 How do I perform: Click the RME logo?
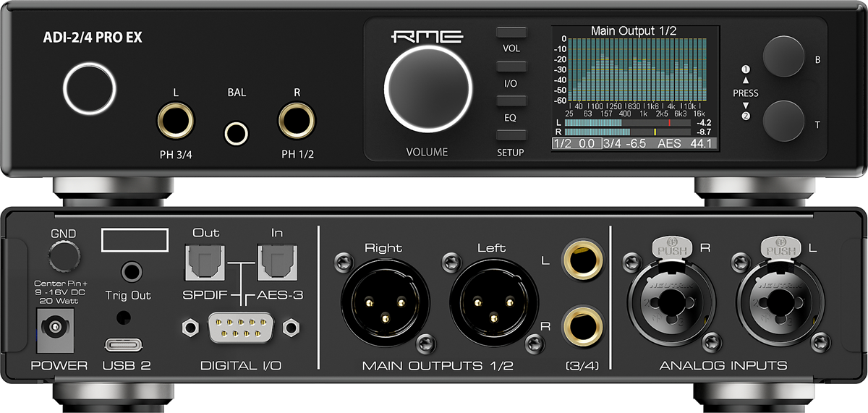pos(427,37)
